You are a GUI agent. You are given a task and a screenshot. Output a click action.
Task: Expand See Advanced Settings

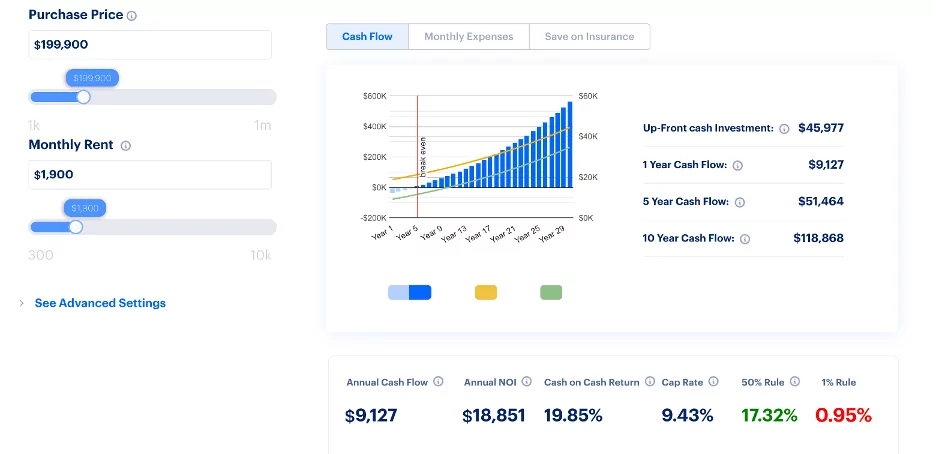[100, 303]
